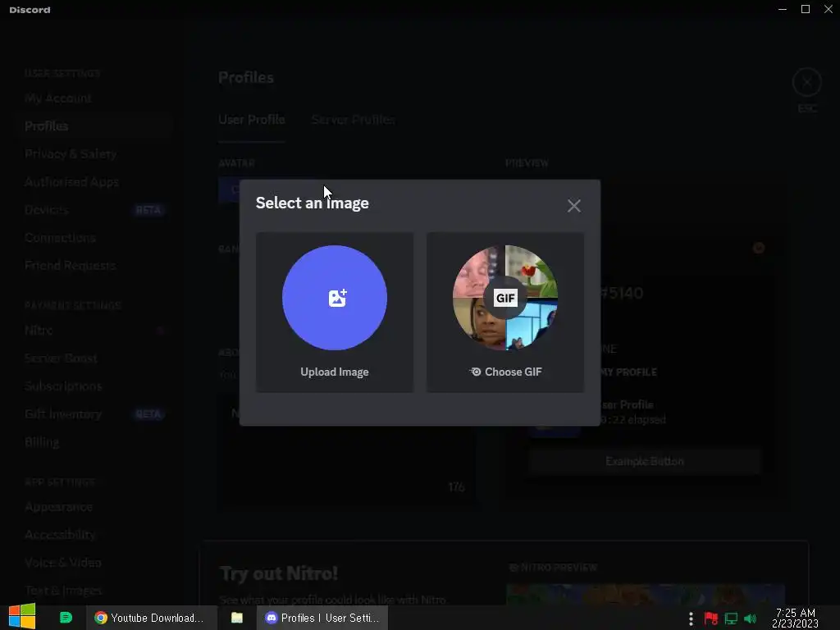This screenshot has width=840, height=630.
Task: Open the green chat app in taskbar
Action: 66,618
